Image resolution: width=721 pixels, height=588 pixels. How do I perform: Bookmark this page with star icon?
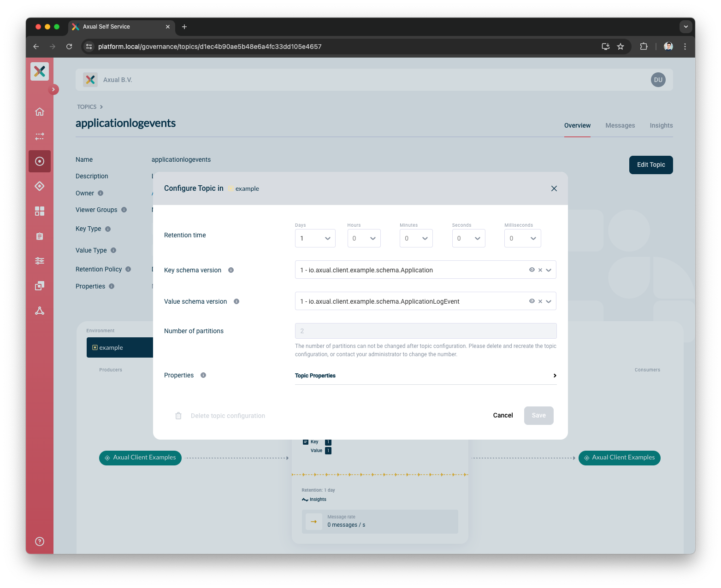click(621, 47)
